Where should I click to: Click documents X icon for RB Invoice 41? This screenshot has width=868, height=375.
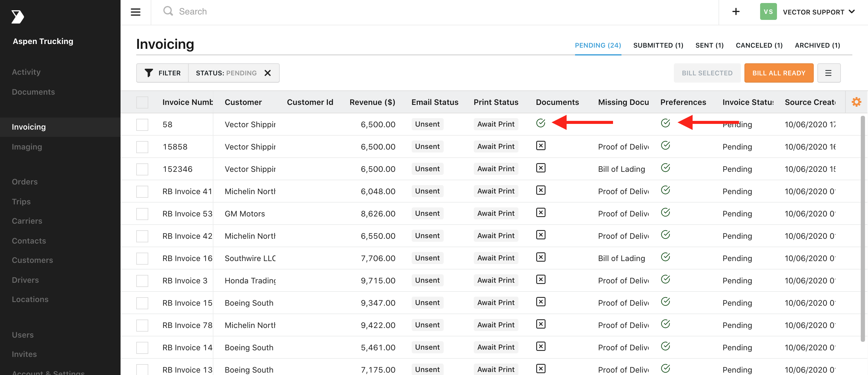pyautogui.click(x=540, y=190)
